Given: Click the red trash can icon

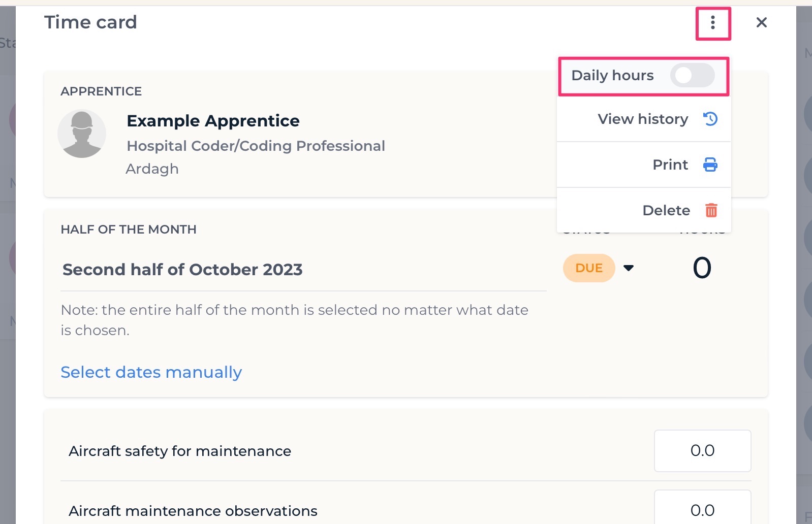Looking at the screenshot, I should [x=711, y=210].
